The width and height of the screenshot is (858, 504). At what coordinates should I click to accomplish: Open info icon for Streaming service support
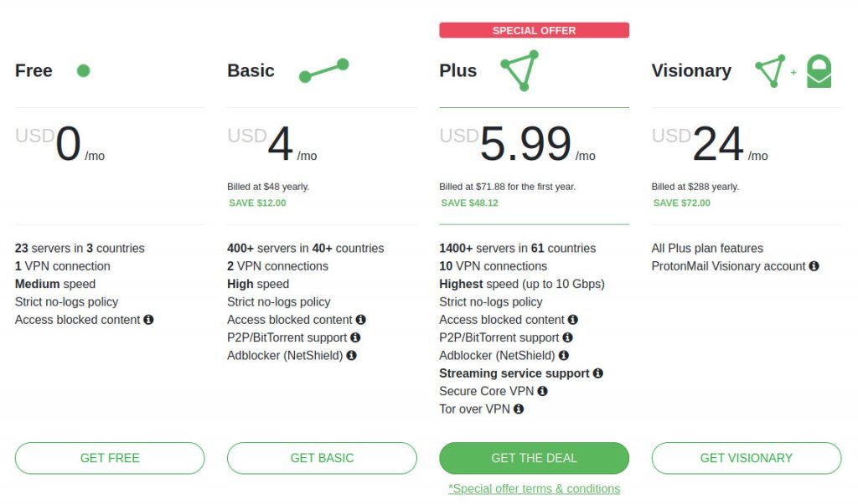(x=597, y=373)
